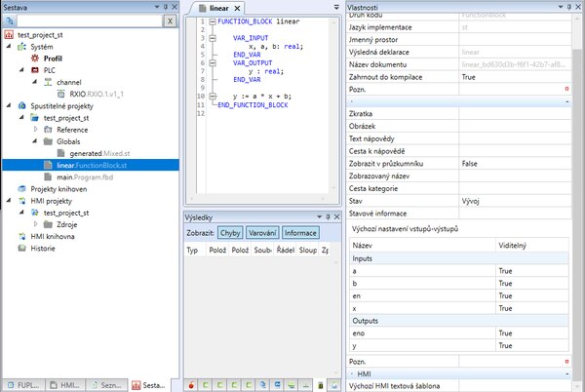Toggle the Chyby errors filter
The height and width of the screenshot is (392, 585).
point(231,233)
